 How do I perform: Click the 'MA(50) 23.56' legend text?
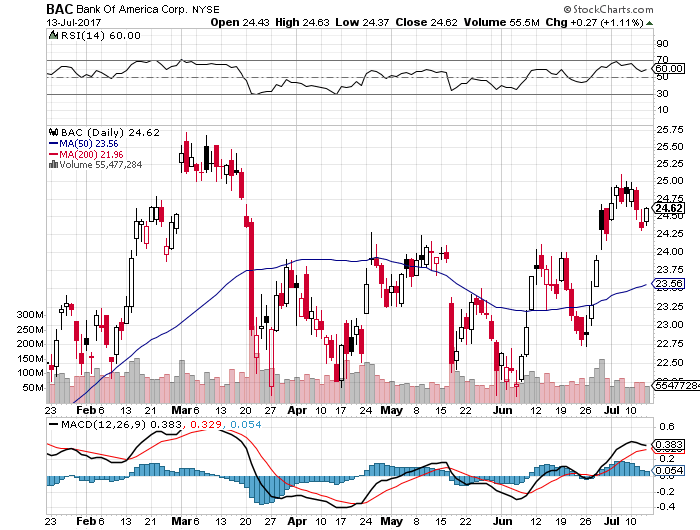[89, 144]
